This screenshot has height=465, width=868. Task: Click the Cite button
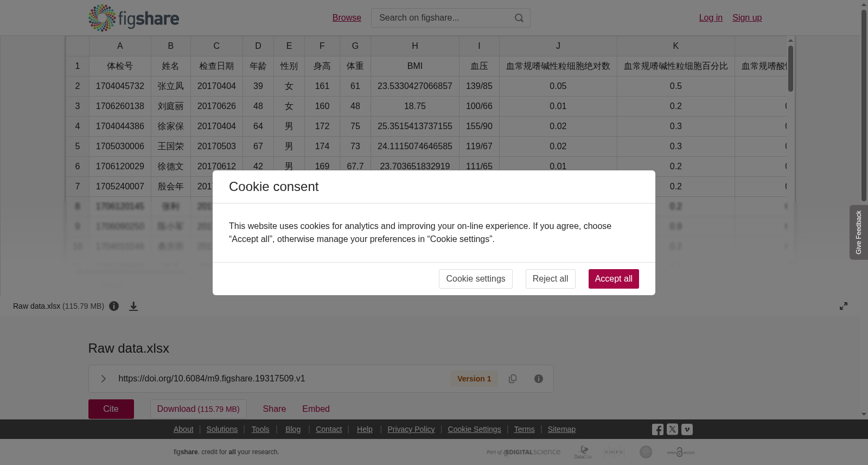pyautogui.click(x=111, y=409)
